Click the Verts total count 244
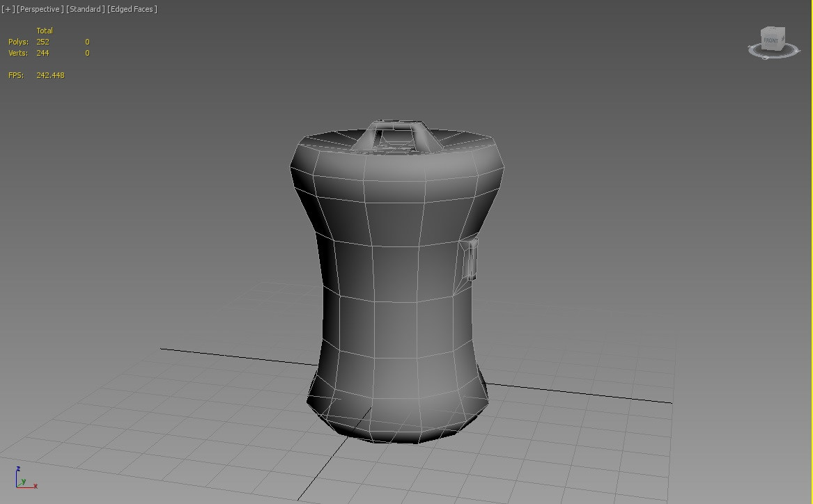 [43, 53]
